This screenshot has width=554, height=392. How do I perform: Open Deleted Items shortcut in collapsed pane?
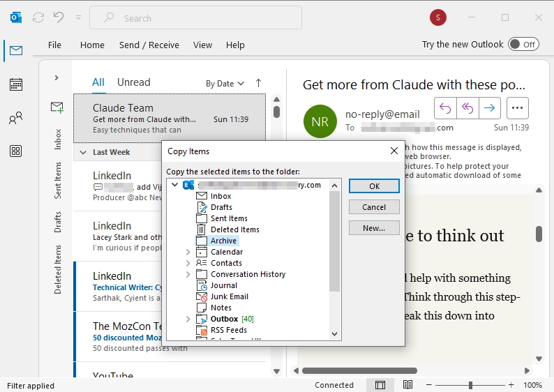point(58,269)
